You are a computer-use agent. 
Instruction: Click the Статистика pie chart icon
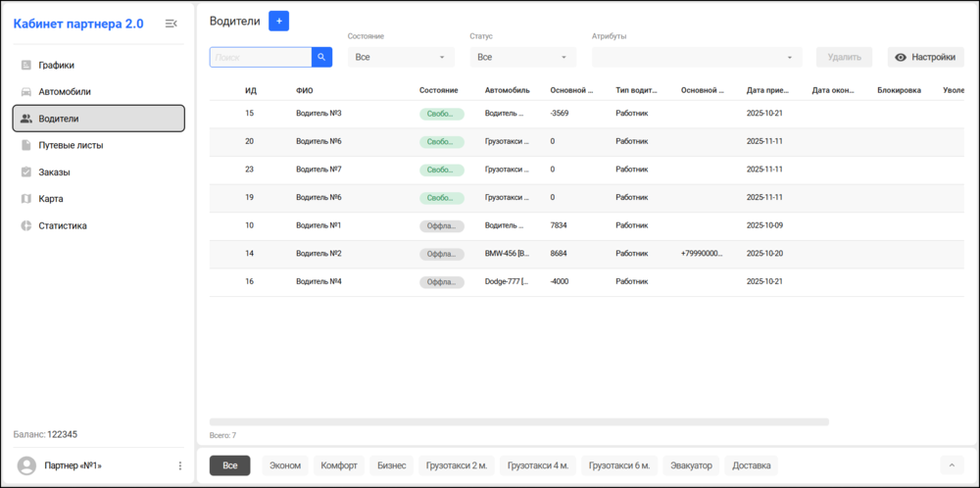26,226
